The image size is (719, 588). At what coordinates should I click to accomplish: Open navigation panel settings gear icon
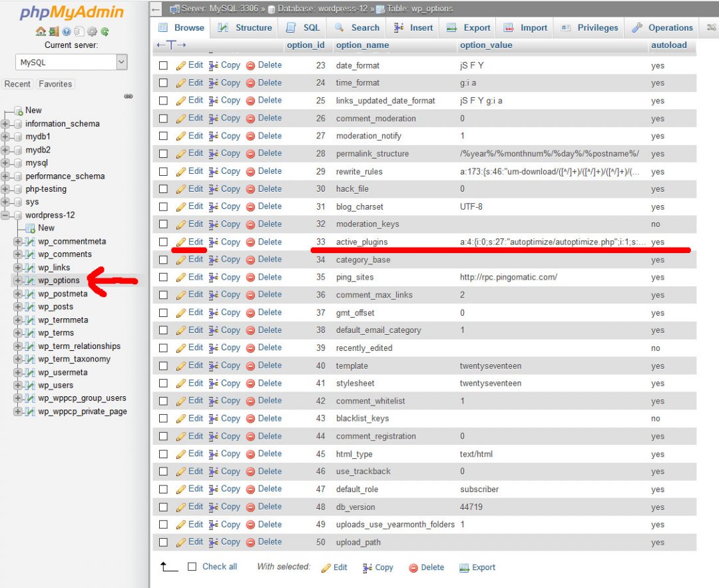(92, 31)
